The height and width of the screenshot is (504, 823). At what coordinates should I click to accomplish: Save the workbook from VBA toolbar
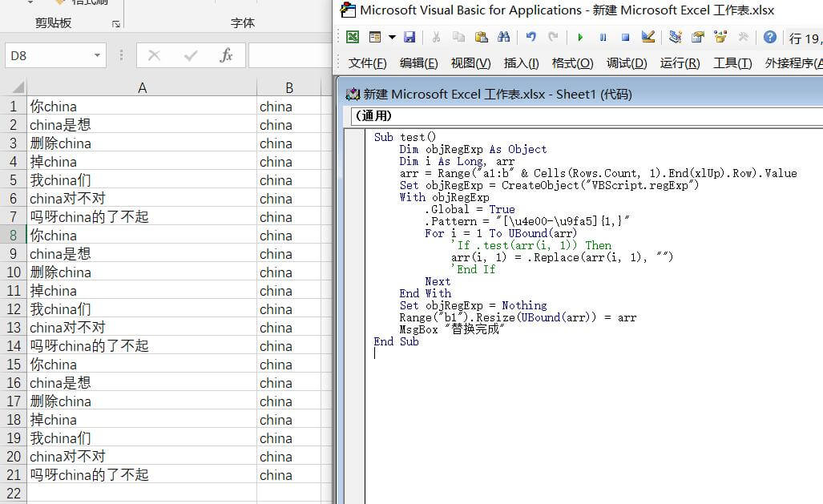409,37
